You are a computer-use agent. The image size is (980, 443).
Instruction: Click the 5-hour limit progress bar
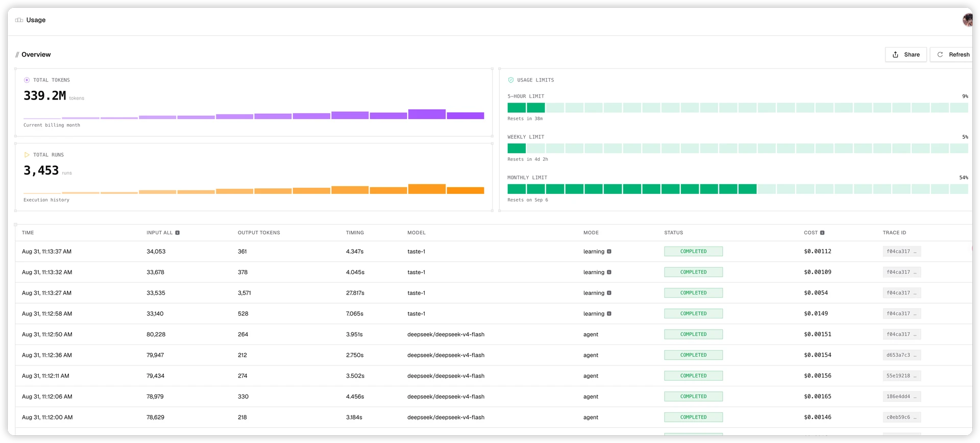pos(738,108)
